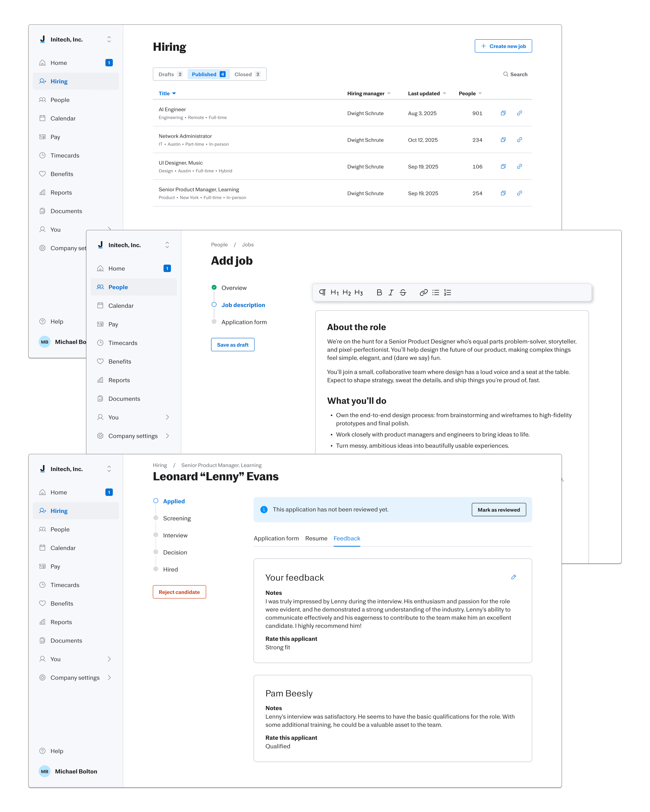Viewport: 650px width, 812px height.
Task: Insert a numbered list in editor
Action: pos(447,293)
